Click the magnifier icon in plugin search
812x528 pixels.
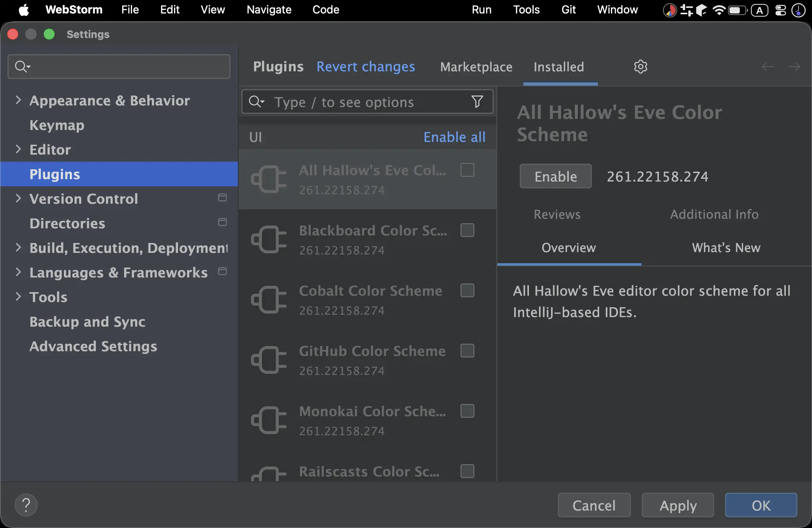256,102
